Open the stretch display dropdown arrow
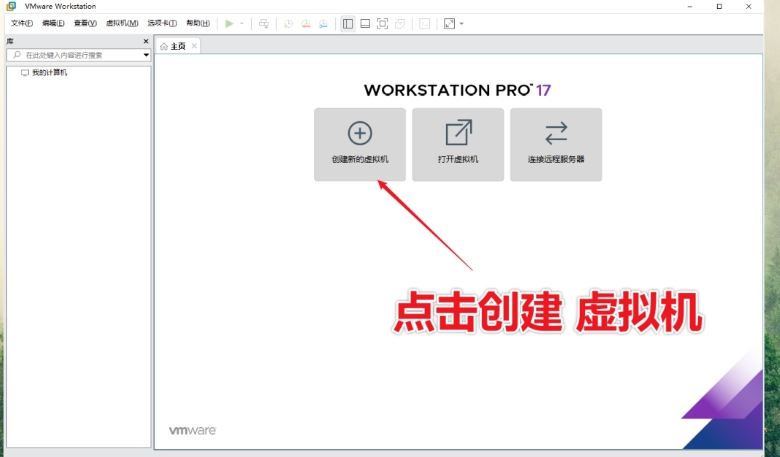Image resolution: width=780 pixels, height=457 pixels. point(462,23)
